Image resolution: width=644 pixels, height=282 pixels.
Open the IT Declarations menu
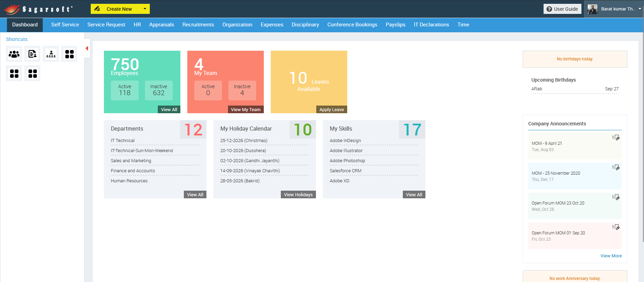tap(431, 25)
